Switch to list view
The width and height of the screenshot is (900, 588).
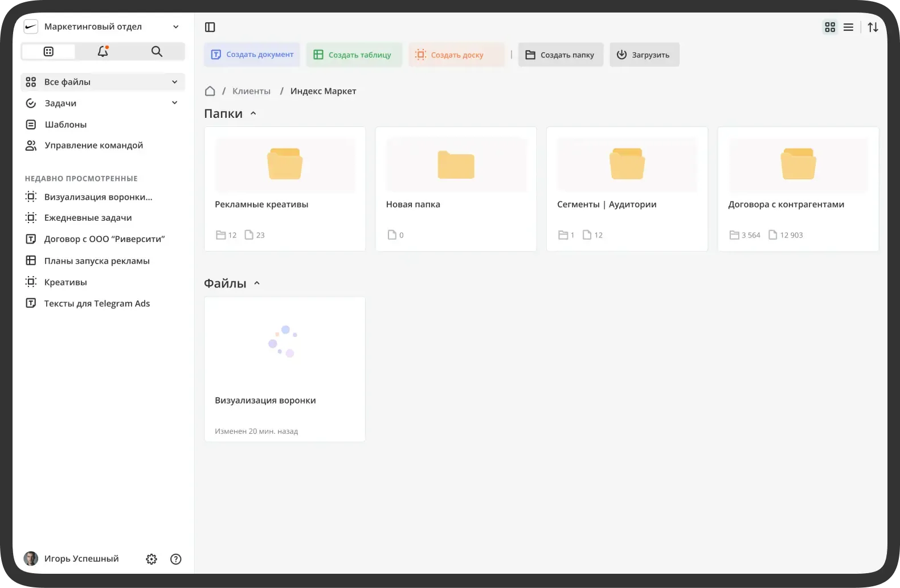(x=848, y=27)
